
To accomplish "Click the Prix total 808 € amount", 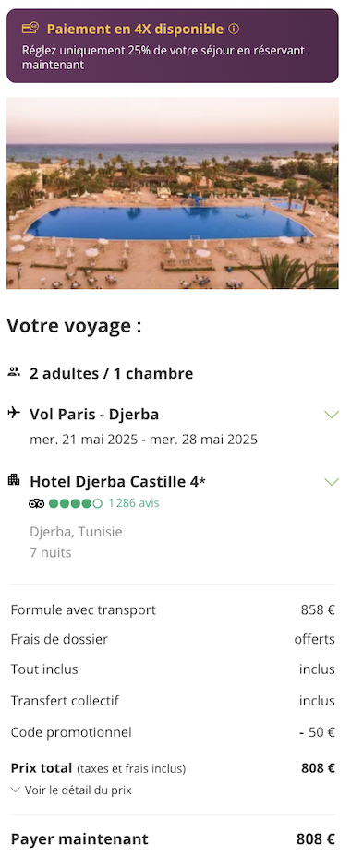I will click(x=319, y=768).
